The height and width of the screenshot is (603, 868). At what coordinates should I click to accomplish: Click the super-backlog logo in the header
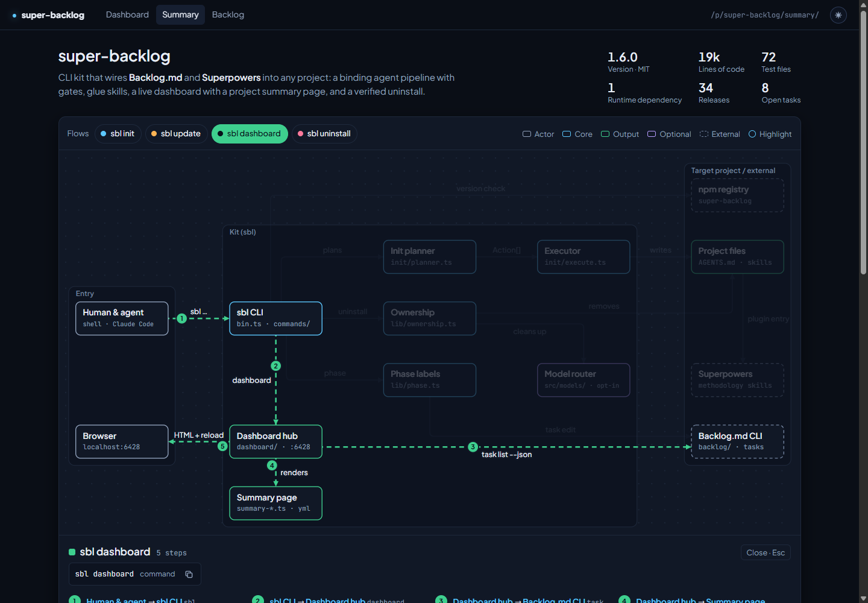click(48, 15)
